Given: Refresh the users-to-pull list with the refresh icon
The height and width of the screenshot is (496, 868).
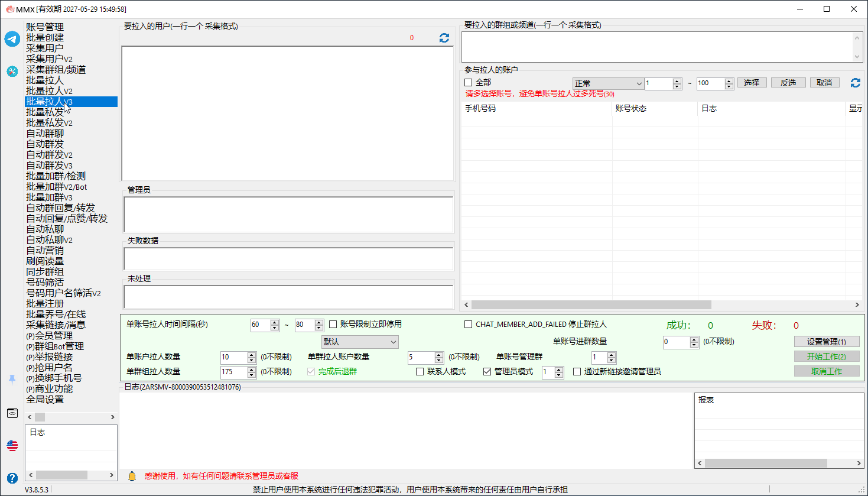Looking at the screenshot, I should pos(444,38).
